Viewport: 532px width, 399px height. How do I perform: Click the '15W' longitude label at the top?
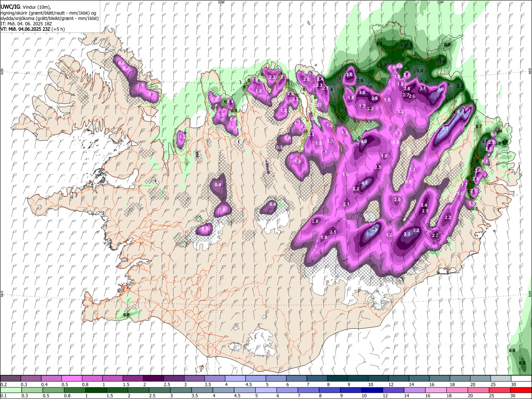440,2
